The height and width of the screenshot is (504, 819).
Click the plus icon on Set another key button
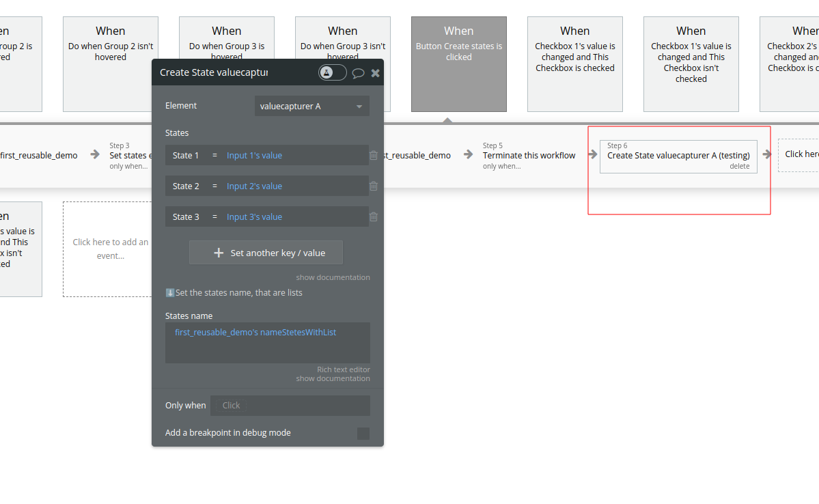click(x=219, y=253)
